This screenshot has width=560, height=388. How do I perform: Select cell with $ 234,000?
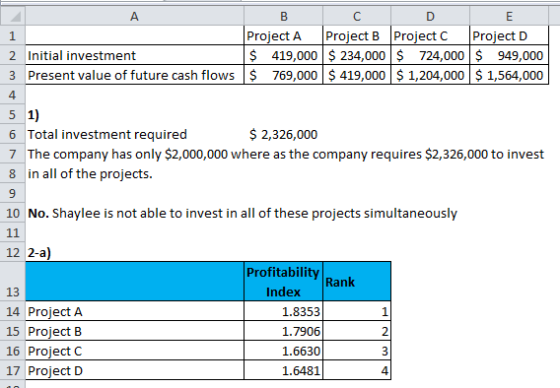click(x=356, y=55)
